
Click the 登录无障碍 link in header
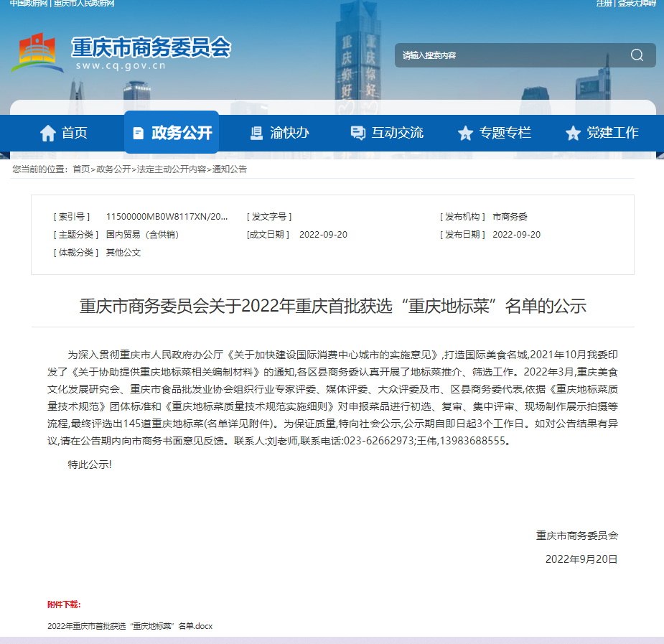click(x=637, y=4)
